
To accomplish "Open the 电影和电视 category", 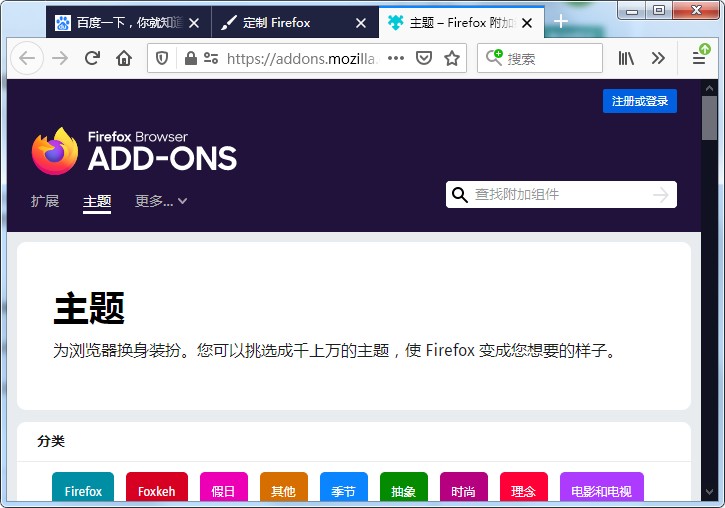I will (x=602, y=488).
